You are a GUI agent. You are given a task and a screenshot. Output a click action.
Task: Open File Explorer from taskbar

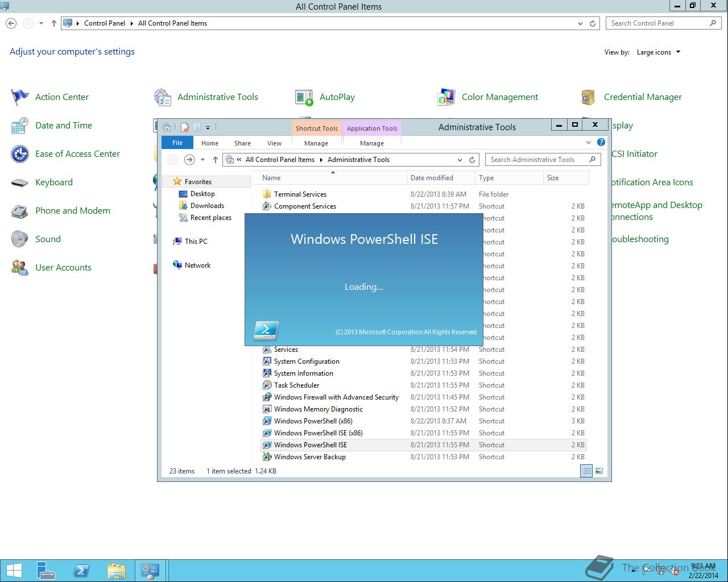point(116,571)
